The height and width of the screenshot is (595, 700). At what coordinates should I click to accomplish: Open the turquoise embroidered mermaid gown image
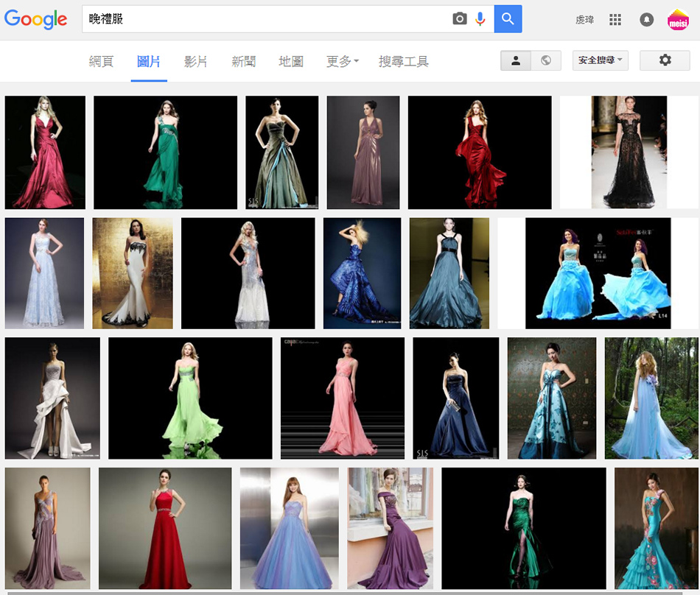[x=657, y=528]
